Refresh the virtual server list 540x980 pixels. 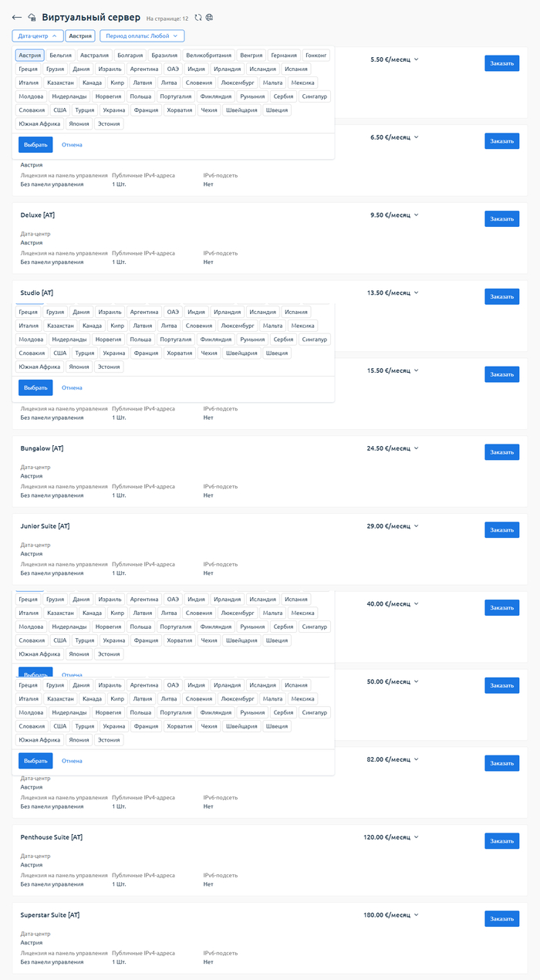[198, 18]
